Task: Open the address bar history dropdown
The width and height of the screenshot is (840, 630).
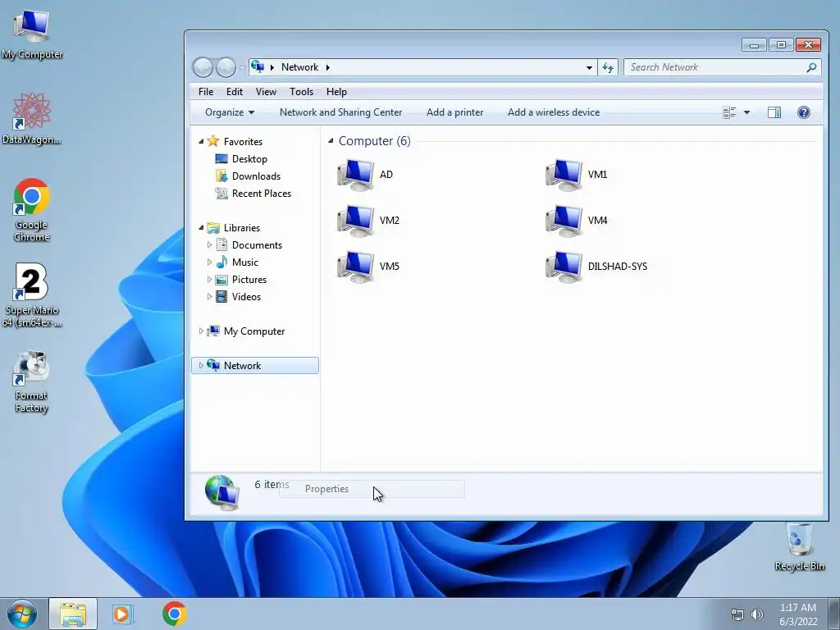Action: (x=589, y=67)
